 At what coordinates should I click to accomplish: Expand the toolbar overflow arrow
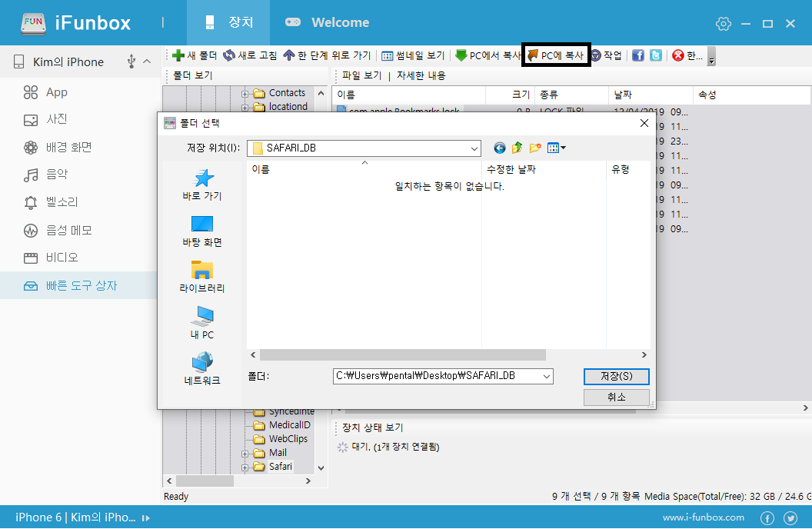(711, 56)
